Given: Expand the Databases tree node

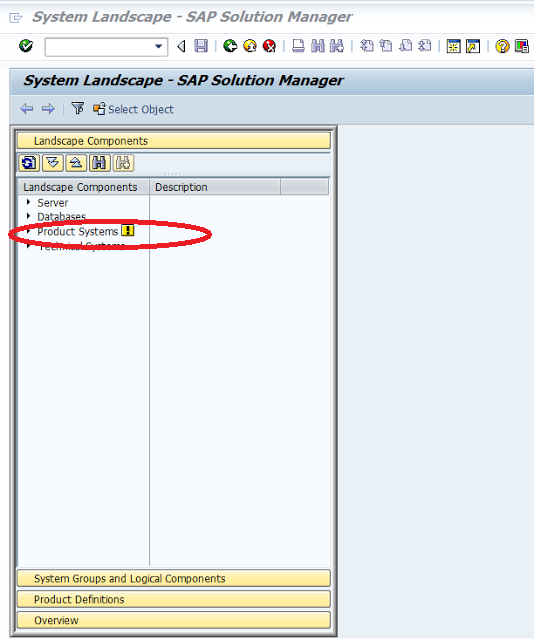Looking at the screenshot, I should click(x=28, y=216).
